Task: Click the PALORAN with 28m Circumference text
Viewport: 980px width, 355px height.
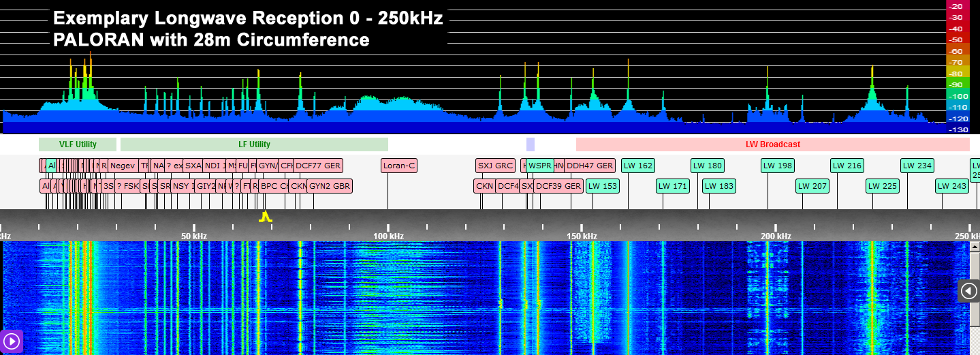Action: [x=212, y=40]
